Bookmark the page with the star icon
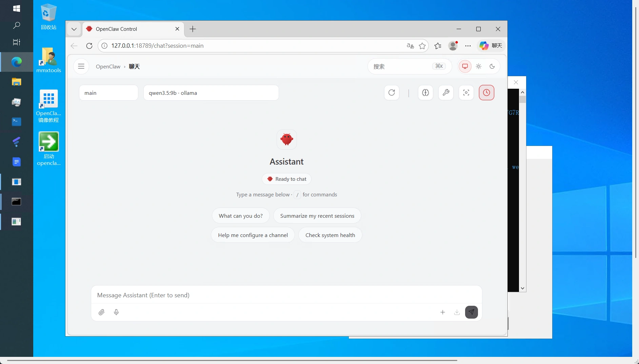The image size is (639, 364). pos(422,46)
